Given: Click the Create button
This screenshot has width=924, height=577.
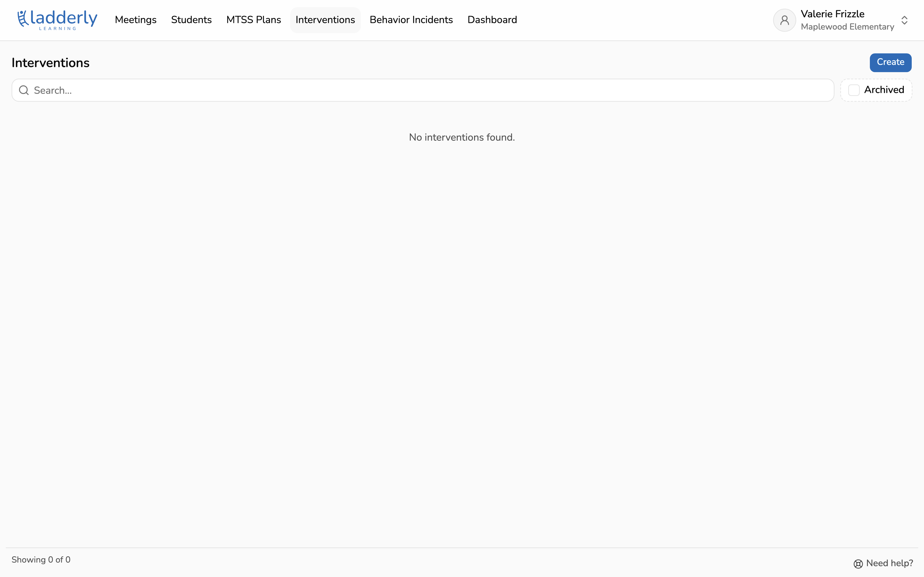Looking at the screenshot, I should [890, 62].
